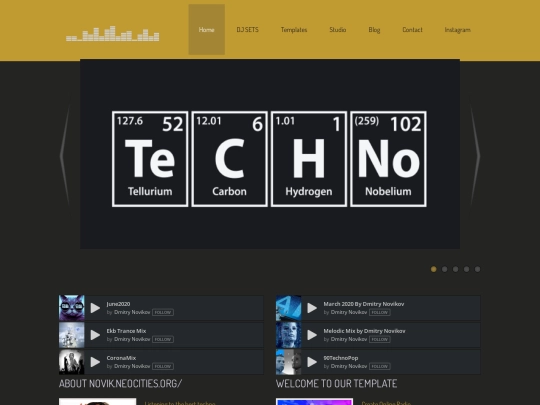The image size is (540, 405).
Task: Play the Ekb Trance Mix
Action: 95,335
